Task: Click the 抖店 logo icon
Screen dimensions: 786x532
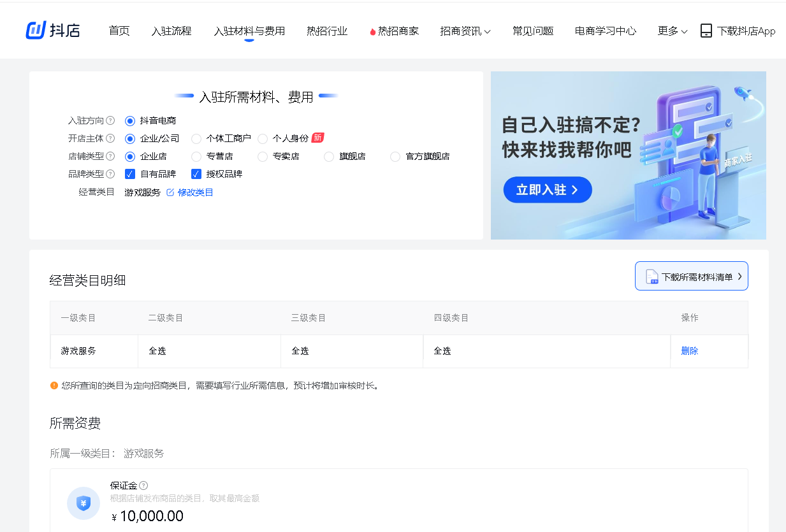Action: [x=36, y=30]
